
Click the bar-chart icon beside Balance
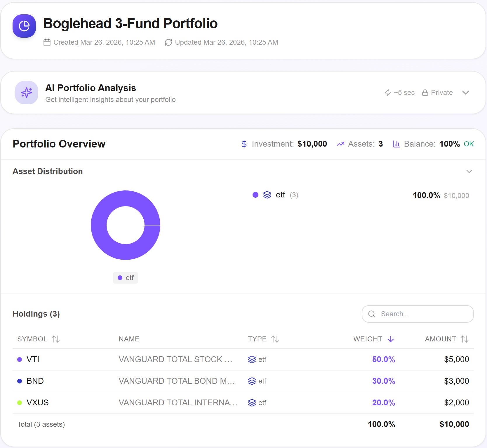396,144
